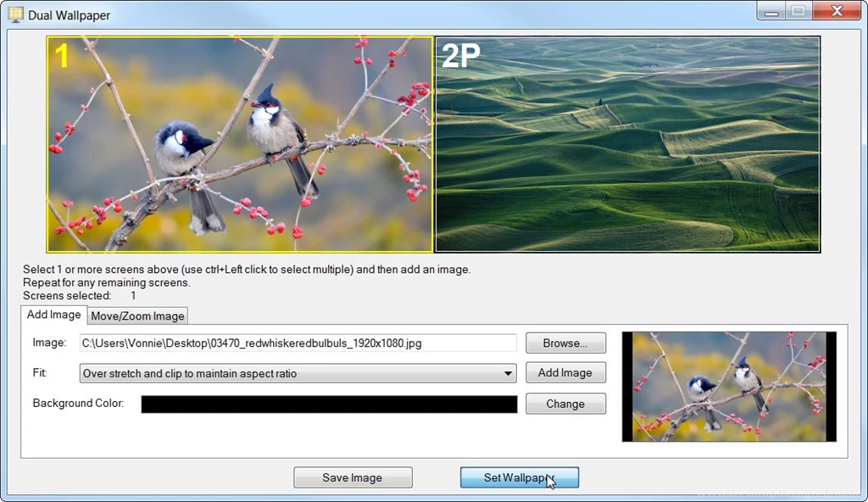The width and height of the screenshot is (868, 502).
Task: Click the 'Background Color:' label
Action: click(78, 404)
